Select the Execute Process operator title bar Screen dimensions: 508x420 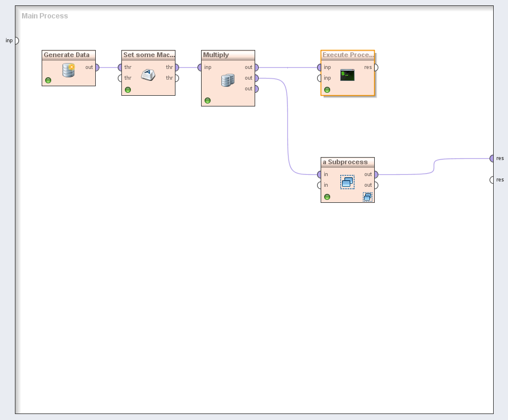348,55
